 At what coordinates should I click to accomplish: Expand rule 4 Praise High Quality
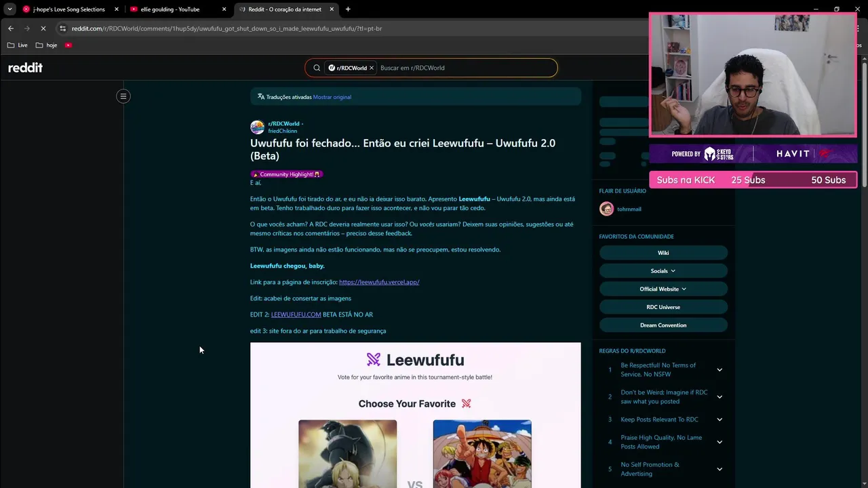(x=719, y=442)
